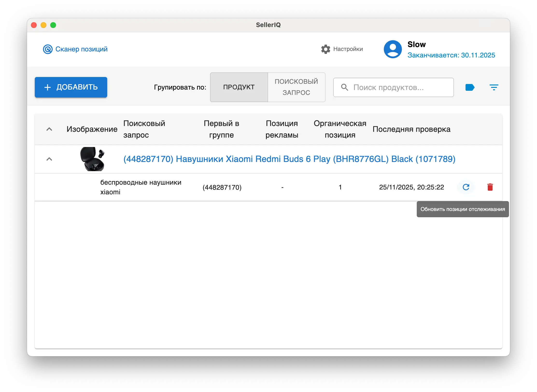Viewport: 537px width, 392px height.
Task: Click the Сканер позиций target logo icon
Action: click(48, 49)
